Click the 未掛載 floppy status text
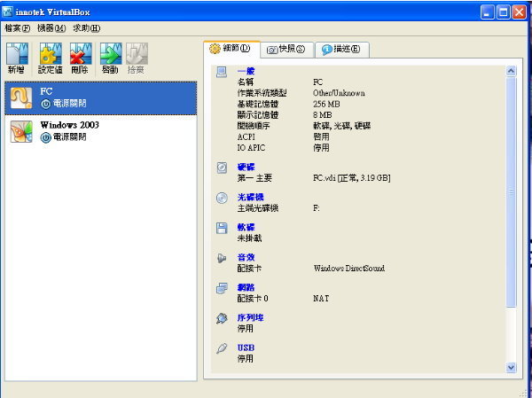This screenshot has width=532, height=398. 249,238
